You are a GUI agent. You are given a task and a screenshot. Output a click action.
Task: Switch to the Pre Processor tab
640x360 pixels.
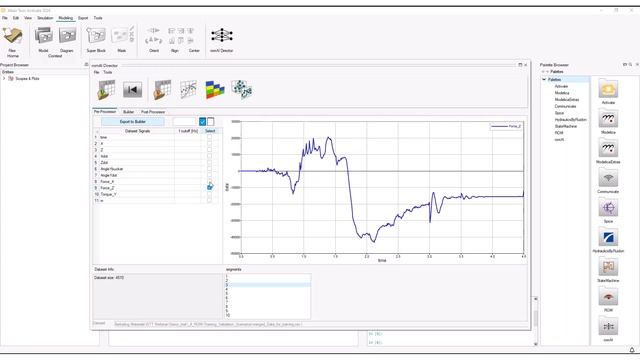(105, 111)
